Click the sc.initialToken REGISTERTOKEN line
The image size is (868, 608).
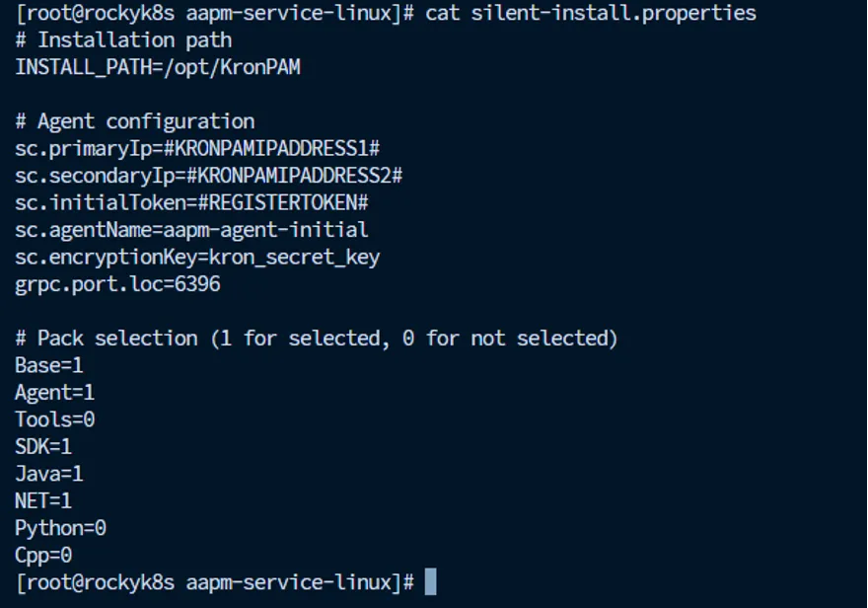coord(191,202)
